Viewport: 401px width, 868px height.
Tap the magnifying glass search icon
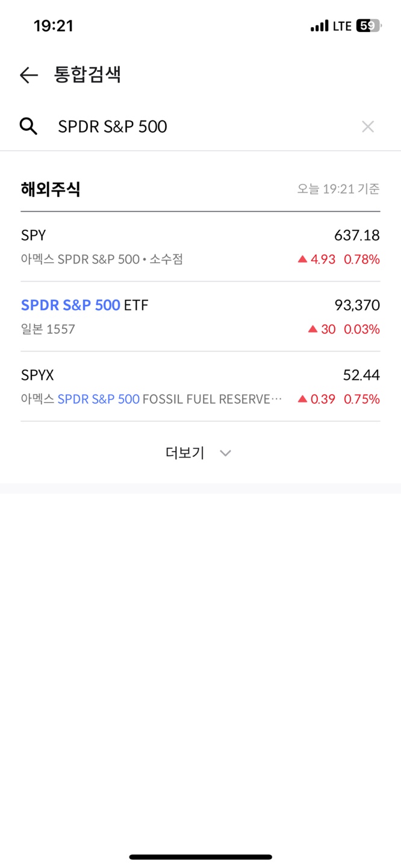click(28, 126)
